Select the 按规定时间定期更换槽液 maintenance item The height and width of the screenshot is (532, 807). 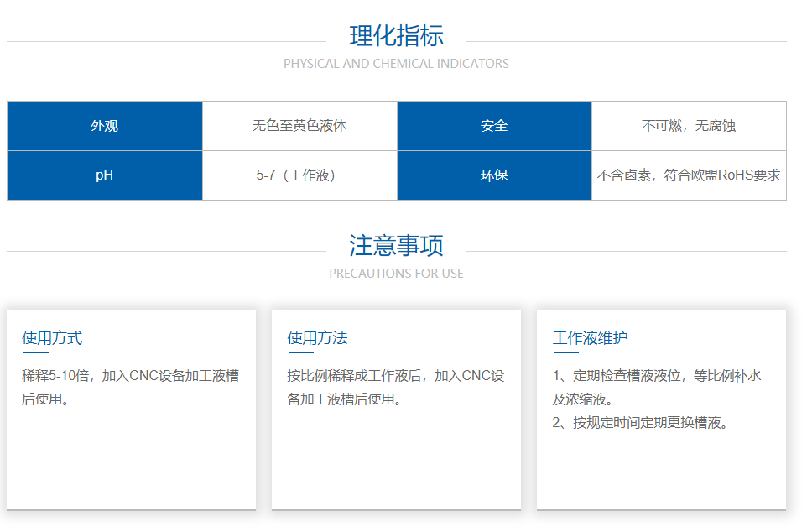click(642, 423)
